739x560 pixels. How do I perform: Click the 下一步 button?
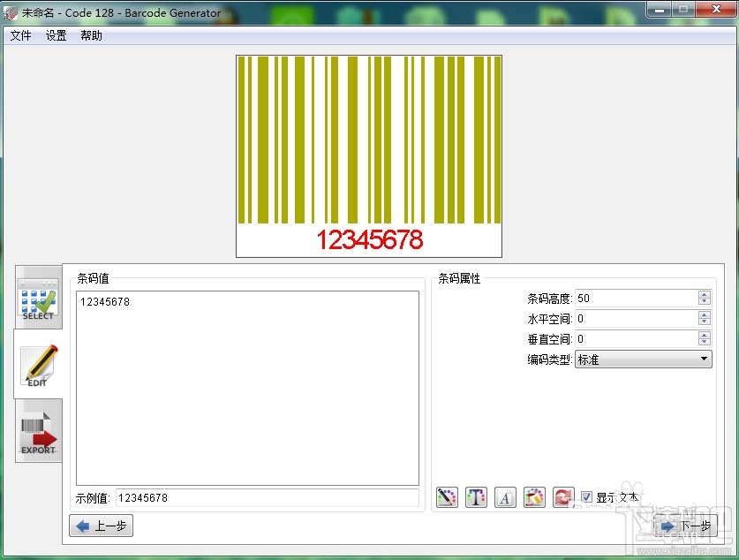point(686,526)
